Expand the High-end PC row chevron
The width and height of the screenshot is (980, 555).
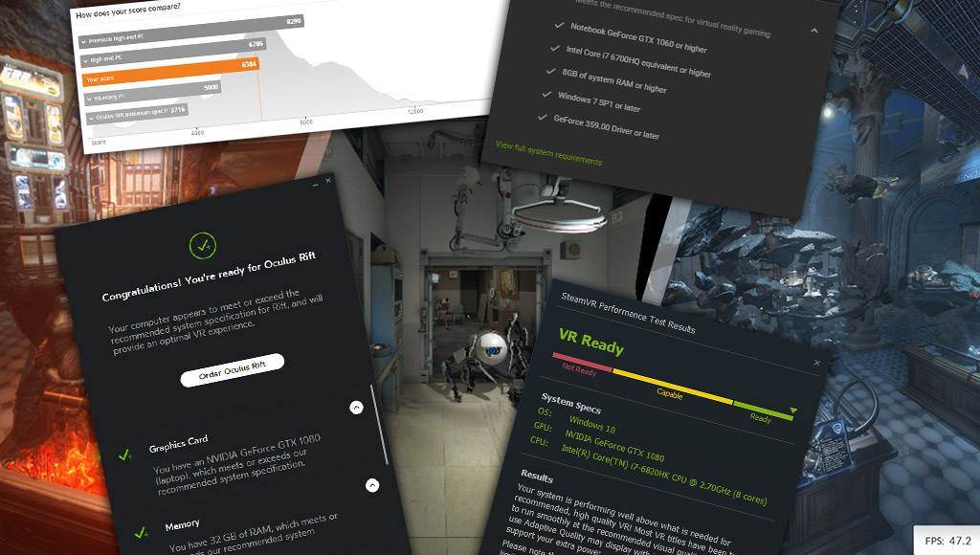85,61
